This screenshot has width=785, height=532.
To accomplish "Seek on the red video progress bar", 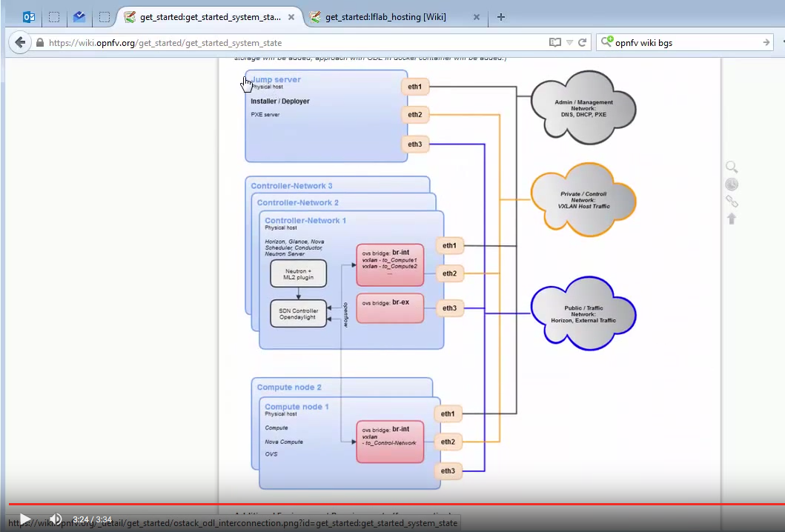I will tap(396, 504).
